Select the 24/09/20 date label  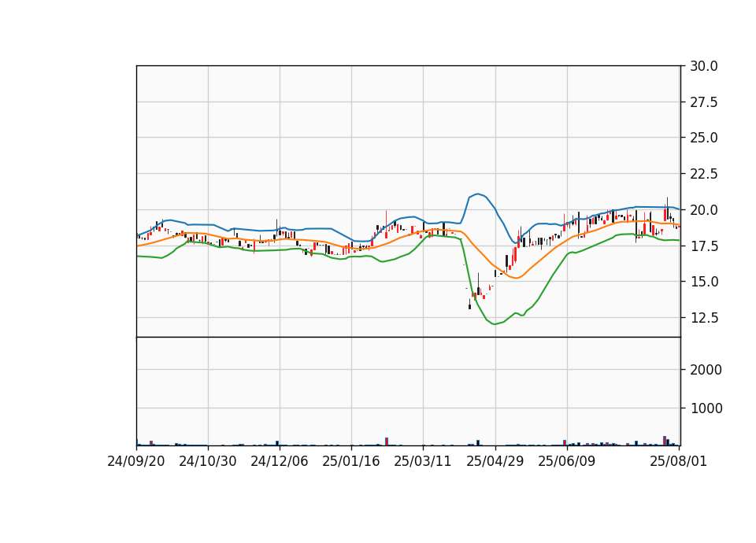coord(136,461)
